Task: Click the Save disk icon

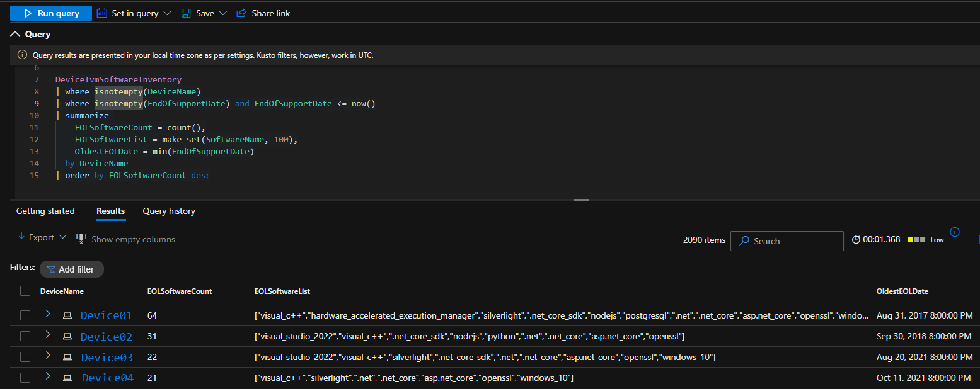Action: [186, 13]
